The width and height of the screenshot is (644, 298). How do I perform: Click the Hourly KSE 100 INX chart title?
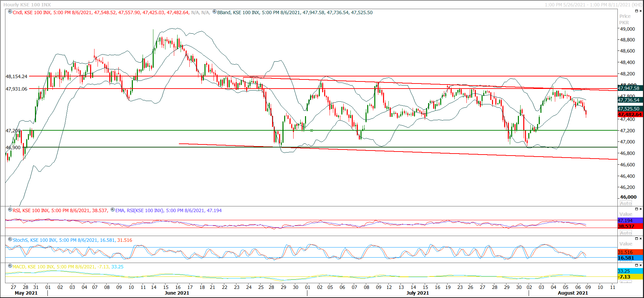pyautogui.click(x=27, y=5)
